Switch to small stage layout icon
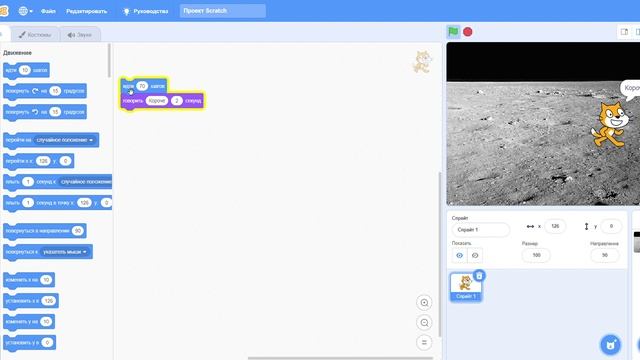Screen dimensions: 640x360 pos(624,32)
